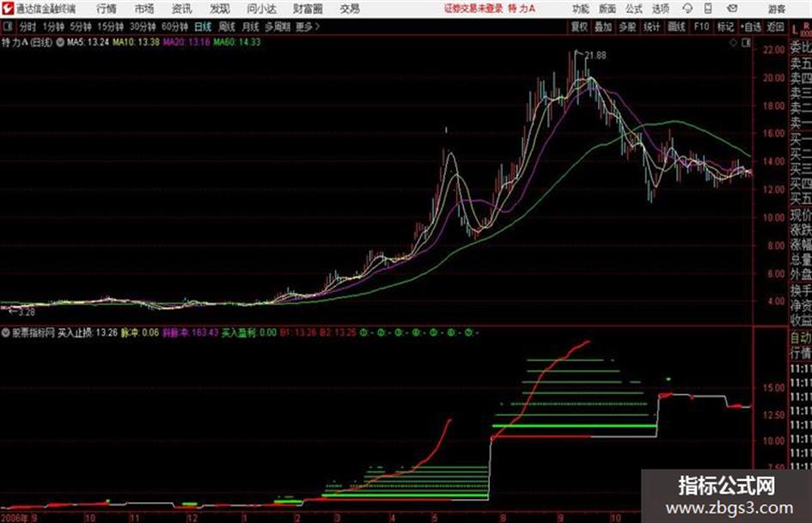Click the 画线 drawing tool button
This screenshot has width=812, height=523.
click(x=676, y=27)
